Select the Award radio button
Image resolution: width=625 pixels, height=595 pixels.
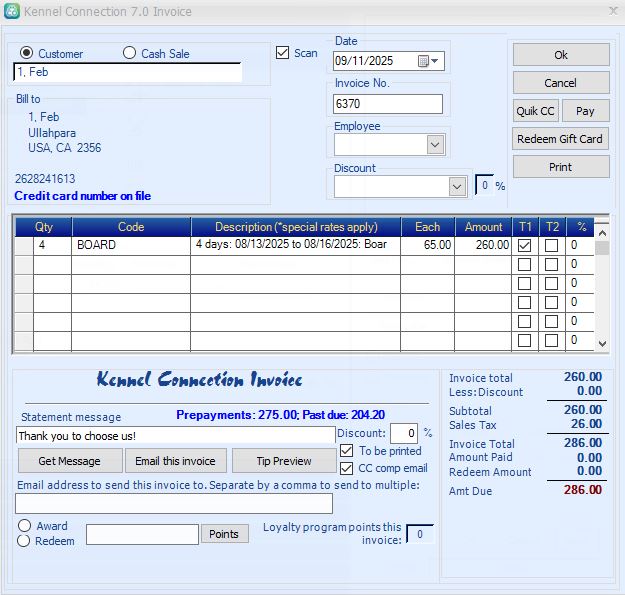[24, 526]
